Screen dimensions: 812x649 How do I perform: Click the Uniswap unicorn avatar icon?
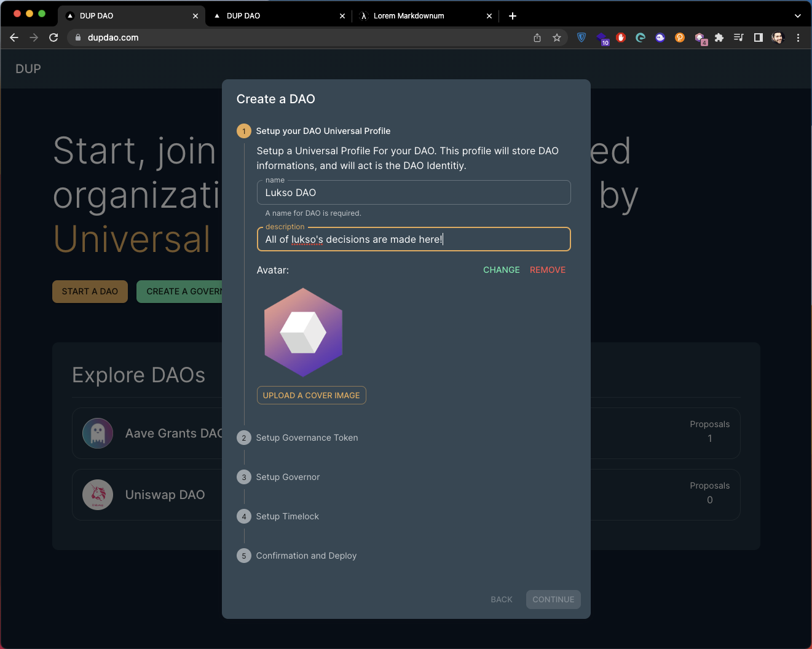tap(98, 495)
